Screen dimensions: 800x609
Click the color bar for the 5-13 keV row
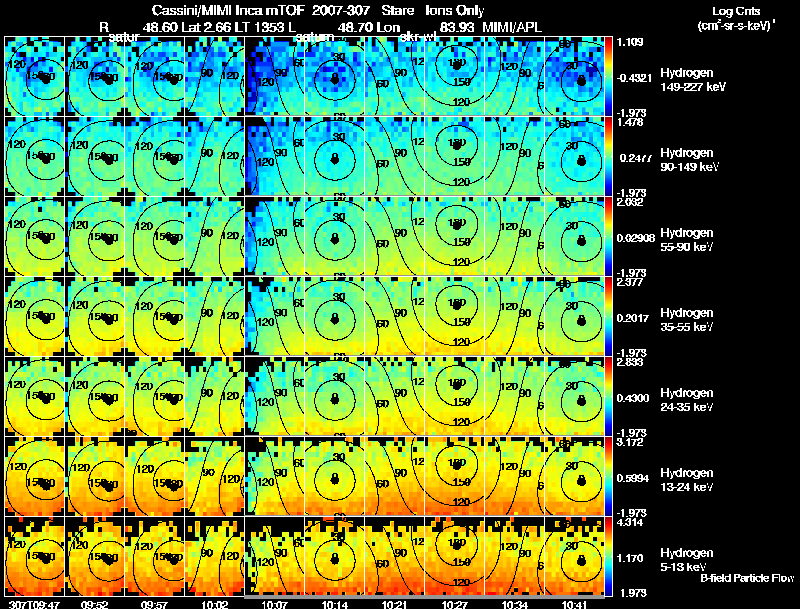[609, 556]
